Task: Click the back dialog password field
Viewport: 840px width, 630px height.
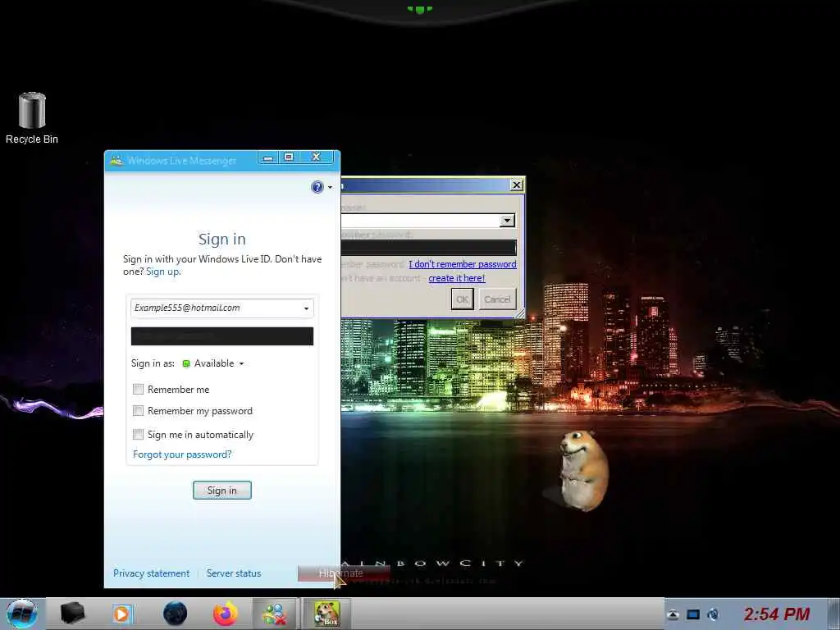Action: coord(428,248)
